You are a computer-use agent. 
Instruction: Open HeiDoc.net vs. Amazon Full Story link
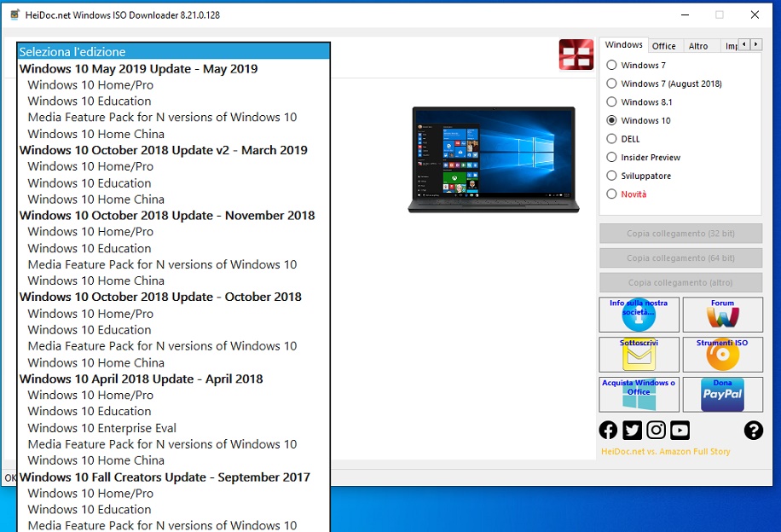[665, 451]
